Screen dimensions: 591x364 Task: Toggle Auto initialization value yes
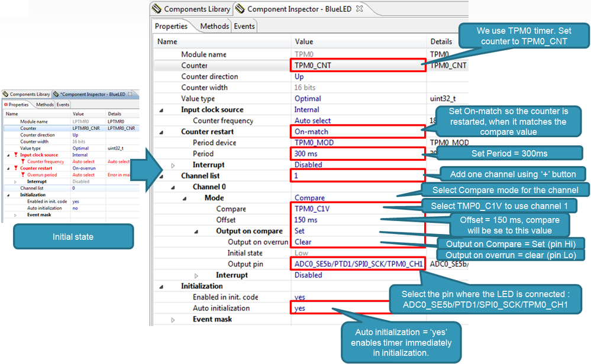pos(300,308)
